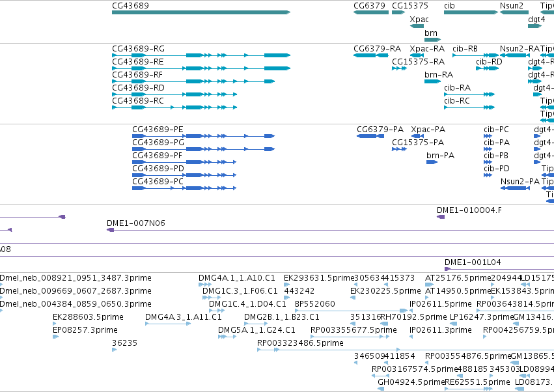Select the DMG1C.4_1.D04.C1 feature
554x392 pixels.
[216, 311]
